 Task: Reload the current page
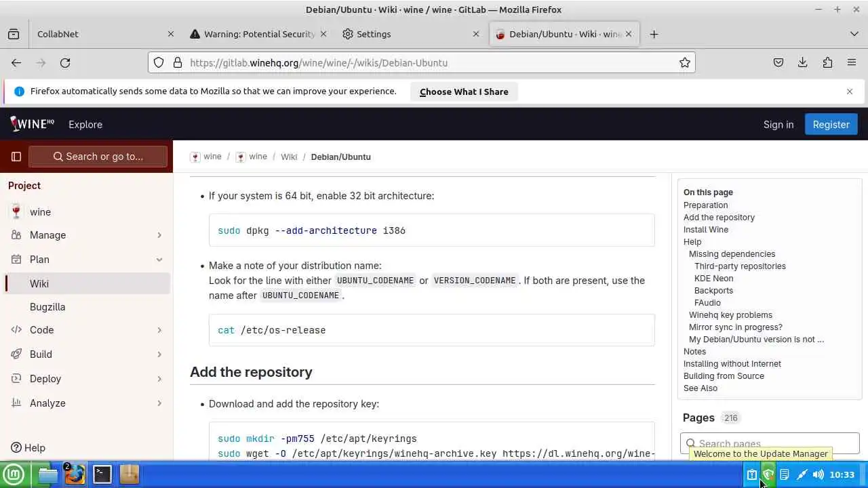tap(65, 62)
